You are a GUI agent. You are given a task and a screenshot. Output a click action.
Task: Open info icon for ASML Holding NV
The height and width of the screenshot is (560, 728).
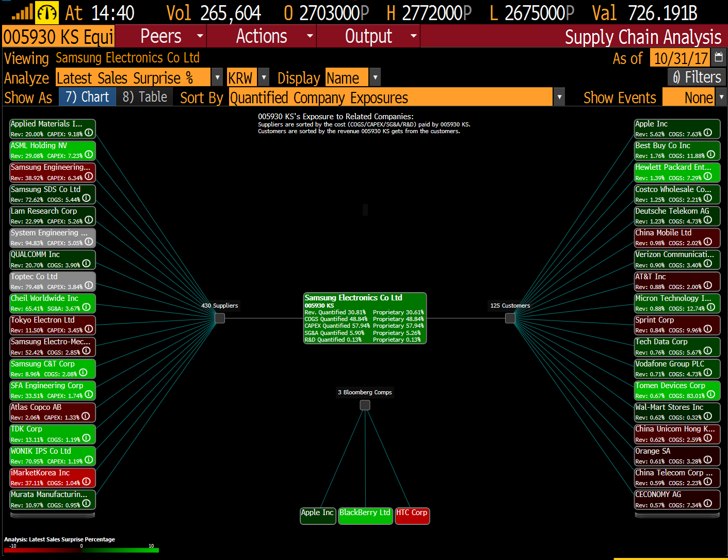(x=89, y=154)
